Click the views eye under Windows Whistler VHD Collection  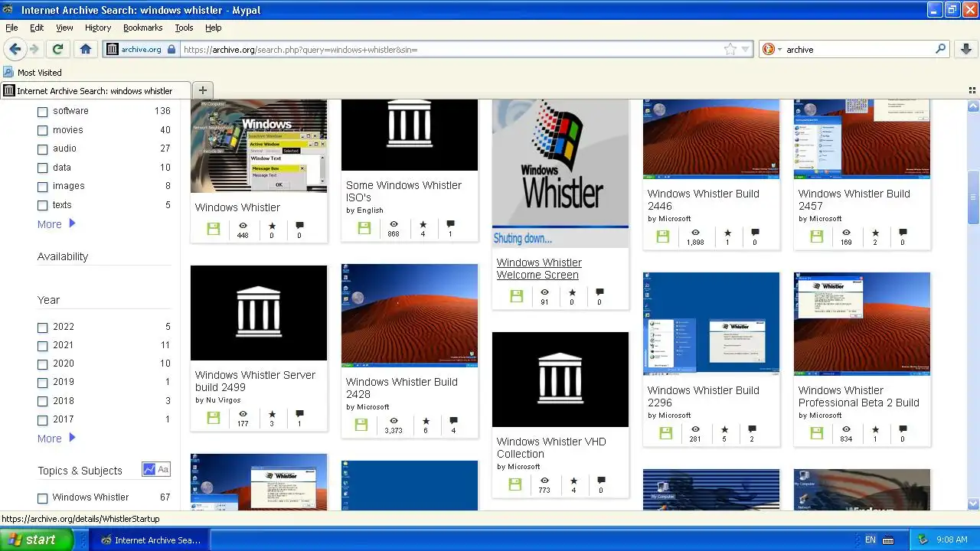(544, 481)
